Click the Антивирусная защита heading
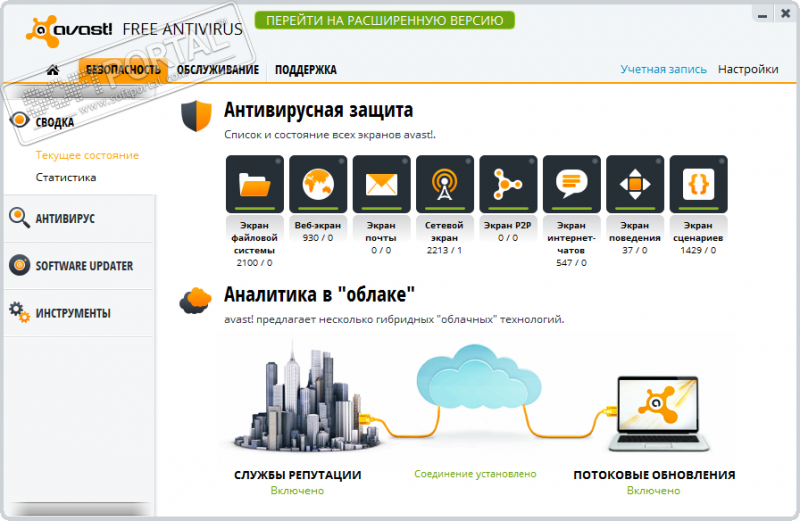800x521 pixels. click(318, 110)
